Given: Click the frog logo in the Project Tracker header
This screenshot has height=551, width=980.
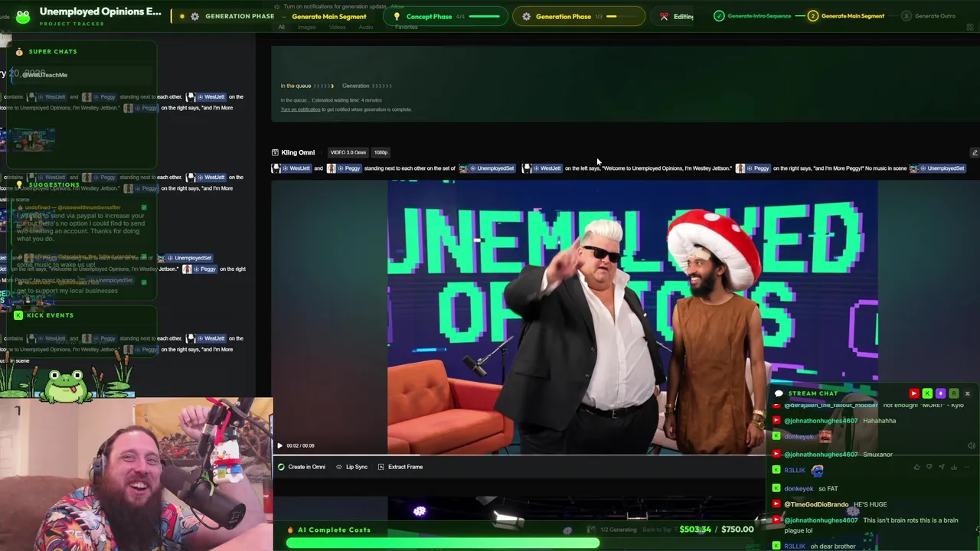Looking at the screenshot, I should point(23,16).
